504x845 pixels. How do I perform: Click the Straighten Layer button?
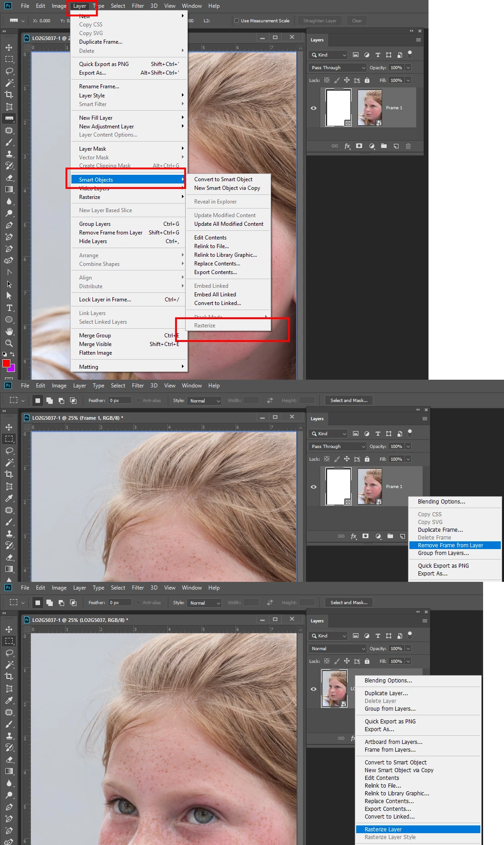[x=320, y=20]
